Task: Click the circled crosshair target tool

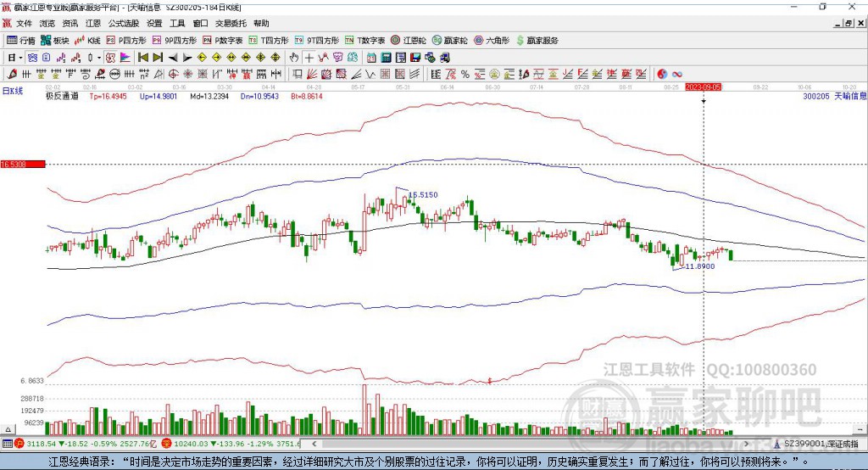Action: [173, 75]
